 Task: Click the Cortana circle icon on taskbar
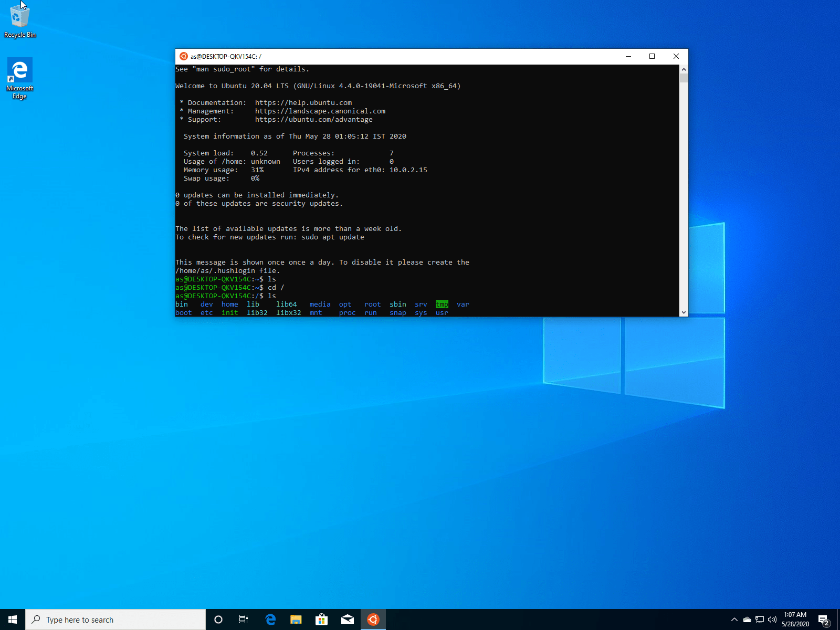(x=218, y=619)
